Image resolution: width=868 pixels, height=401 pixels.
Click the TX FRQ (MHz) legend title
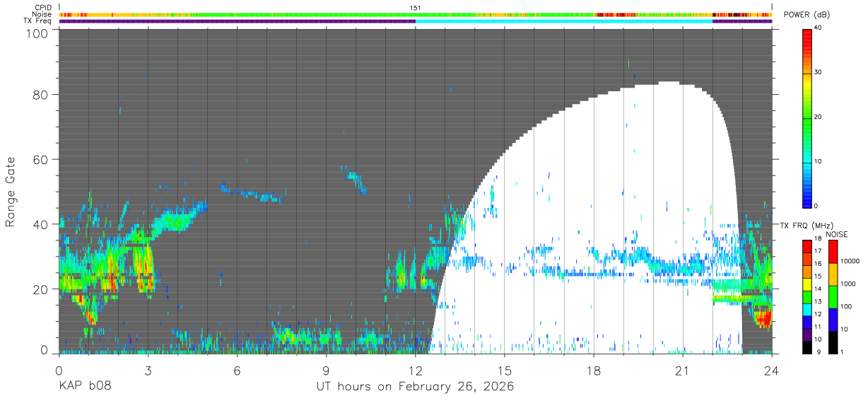[807, 226]
